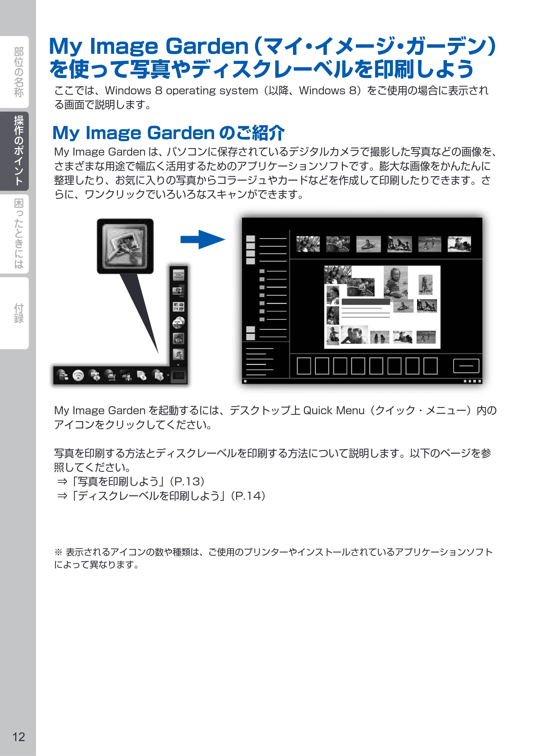
Task: Click the outlined button at the app's bottom right
Action: click(466, 366)
